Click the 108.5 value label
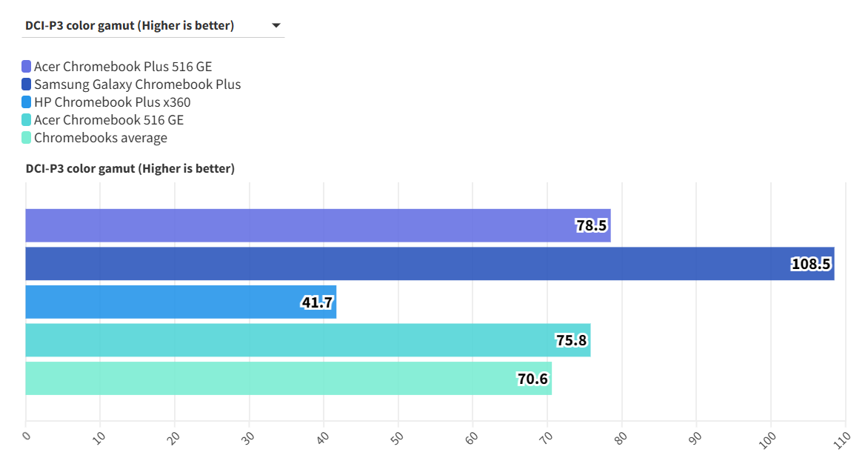Viewport: 868px width, 461px height. [810, 264]
